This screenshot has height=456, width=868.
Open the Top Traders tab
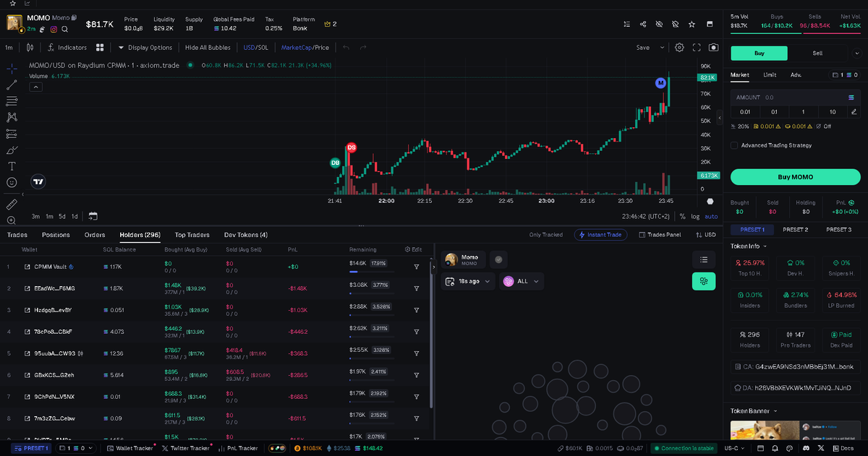[192, 235]
